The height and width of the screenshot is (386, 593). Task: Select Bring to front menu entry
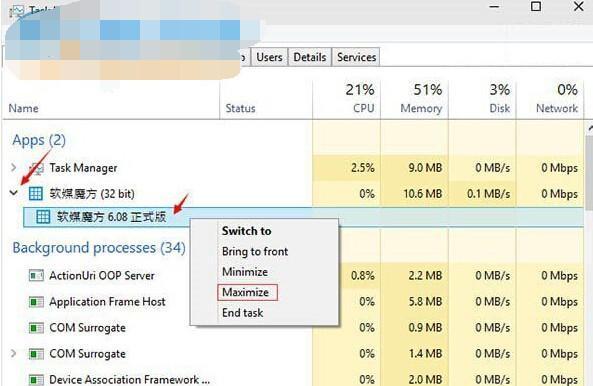tap(255, 251)
